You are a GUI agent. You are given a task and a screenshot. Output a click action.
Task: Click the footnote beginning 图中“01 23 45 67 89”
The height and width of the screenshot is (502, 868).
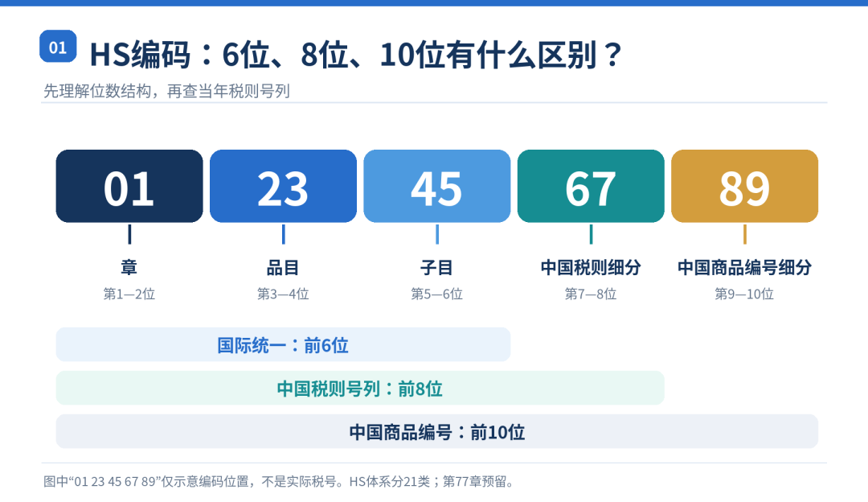click(280, 482)
